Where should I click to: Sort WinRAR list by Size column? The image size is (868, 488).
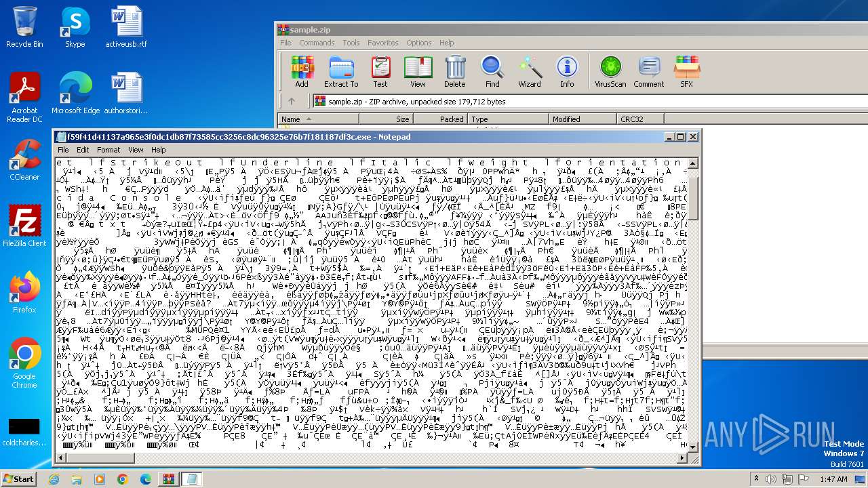tap(386, 119)
